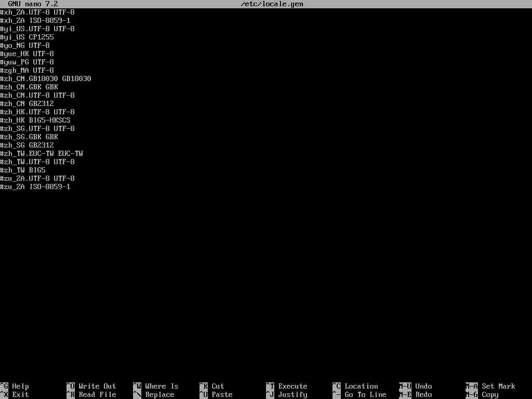Click the Location shortcut
Image resolution: width=532 pixels, height=399 pixels.
(x=355, y=386)
